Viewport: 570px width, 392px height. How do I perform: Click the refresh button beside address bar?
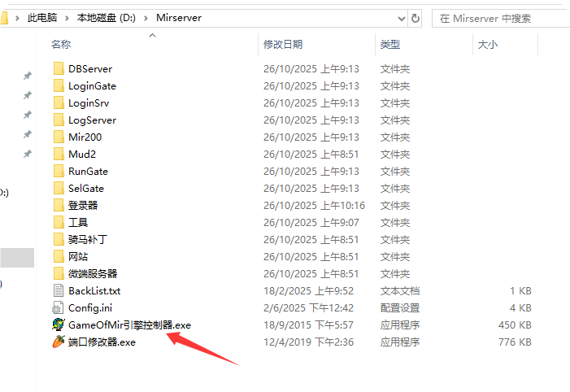coord(416,17)
